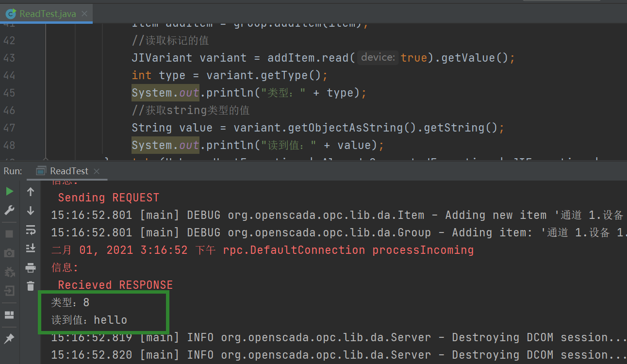627x364 pixels.
Task: Click the 15:16:52.819 Destroying DCOM session line
Action: pyautogui.click(x=339, y=337)
